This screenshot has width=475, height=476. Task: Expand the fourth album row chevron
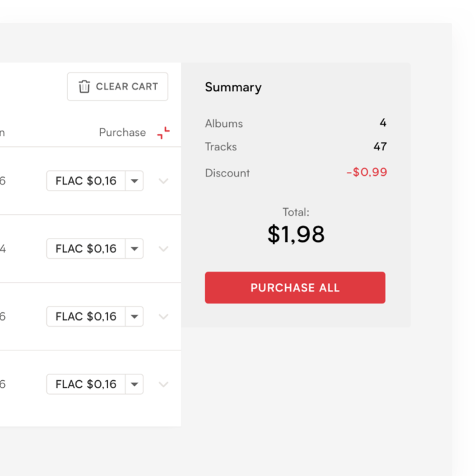point(163,385)
